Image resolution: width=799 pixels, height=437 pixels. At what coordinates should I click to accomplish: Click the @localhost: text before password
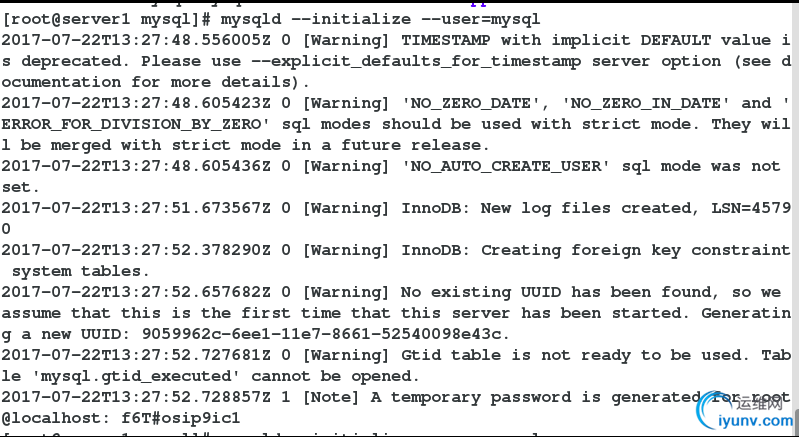(x=56, y=419)
